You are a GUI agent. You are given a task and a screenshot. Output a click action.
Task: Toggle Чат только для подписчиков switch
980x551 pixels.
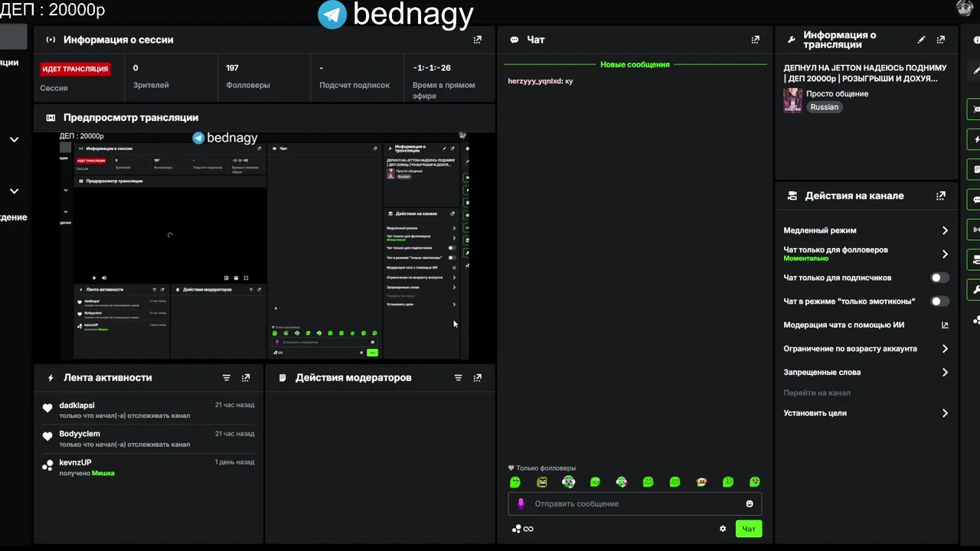939,278
